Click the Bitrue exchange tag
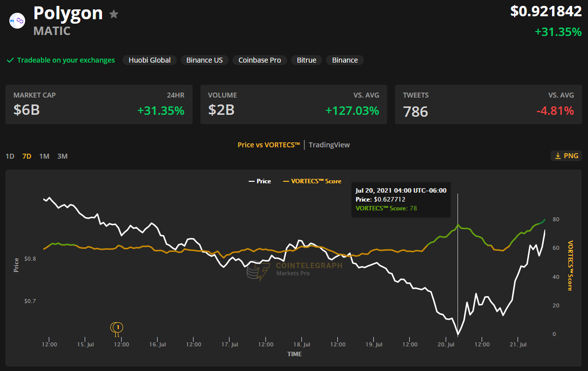Screen dimensions: 588x371 coord(306,60)
